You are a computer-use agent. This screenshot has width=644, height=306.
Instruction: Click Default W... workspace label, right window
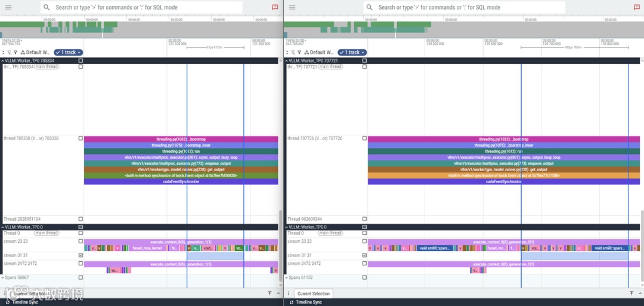click(322, 52)
